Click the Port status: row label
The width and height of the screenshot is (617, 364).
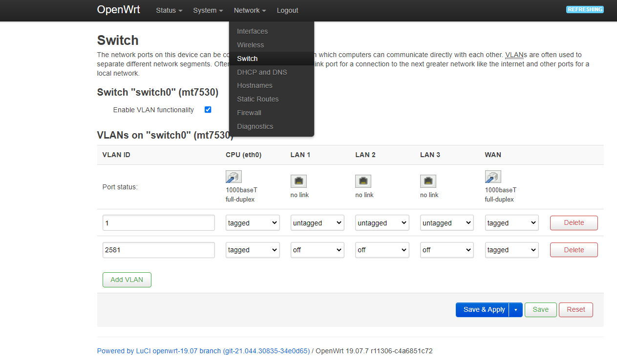120,187
